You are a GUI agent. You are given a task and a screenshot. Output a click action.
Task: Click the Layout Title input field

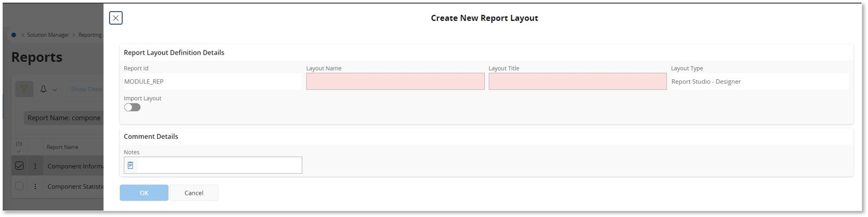(x=577, y=81)
